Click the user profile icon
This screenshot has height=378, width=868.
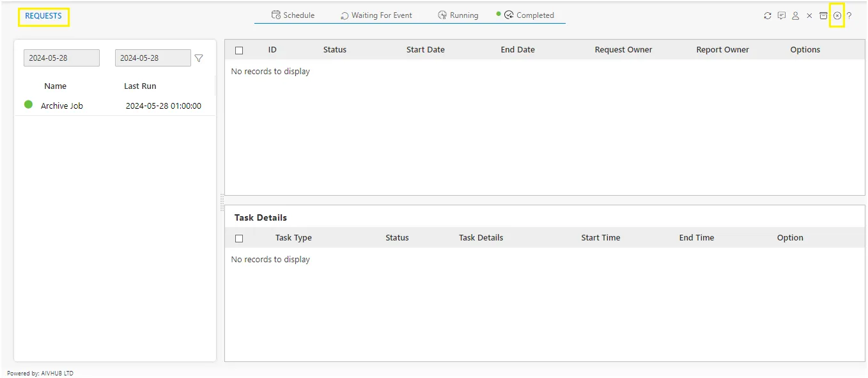pos(796,16)
